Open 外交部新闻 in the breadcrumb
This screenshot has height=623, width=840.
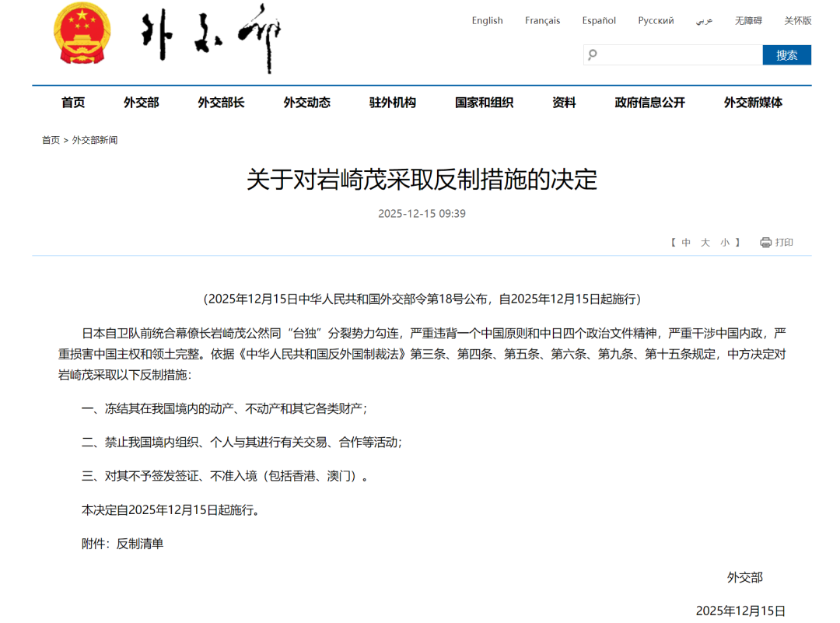pos(95,140)
